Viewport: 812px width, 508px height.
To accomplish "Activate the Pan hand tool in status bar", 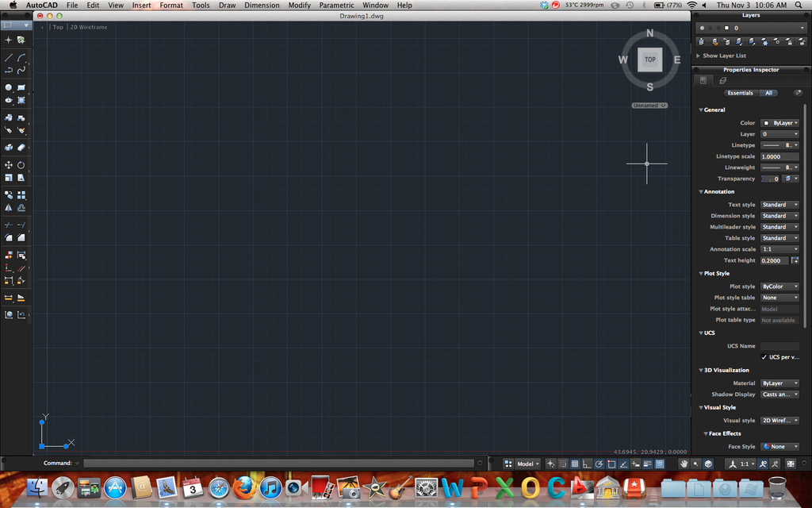I will click(x=683, y=464).
